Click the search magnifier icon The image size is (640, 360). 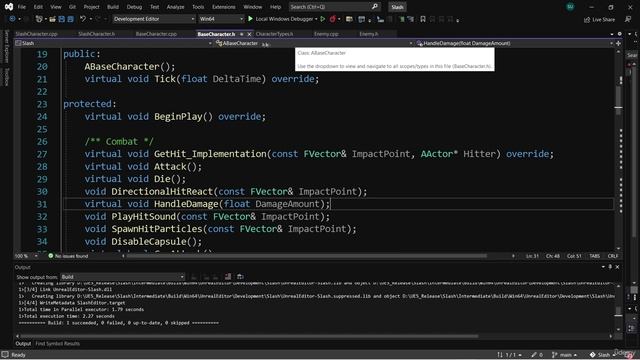(x=375, y=7)
